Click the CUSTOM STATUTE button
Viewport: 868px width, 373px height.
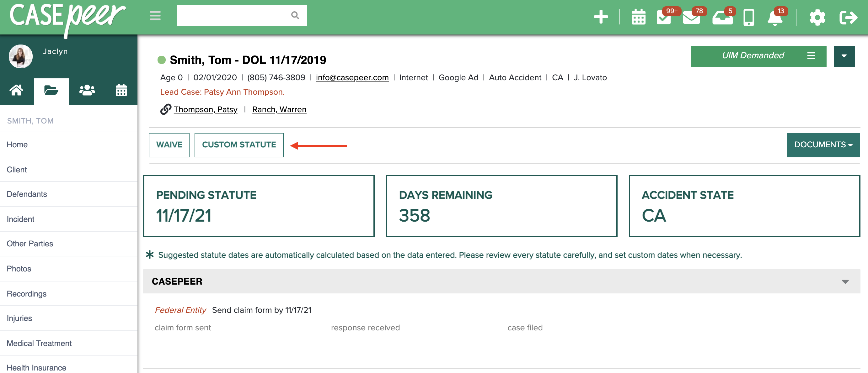(x=239, y=145)
